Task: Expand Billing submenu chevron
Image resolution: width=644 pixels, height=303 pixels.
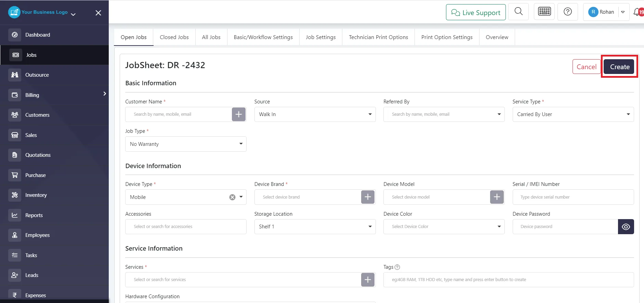Action: pyautogui.click(x=105, y=93)
